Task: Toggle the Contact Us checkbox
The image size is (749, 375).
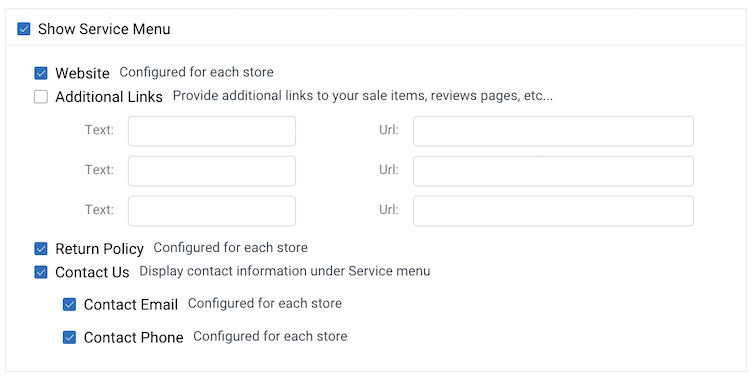Action: click(41, 272)
